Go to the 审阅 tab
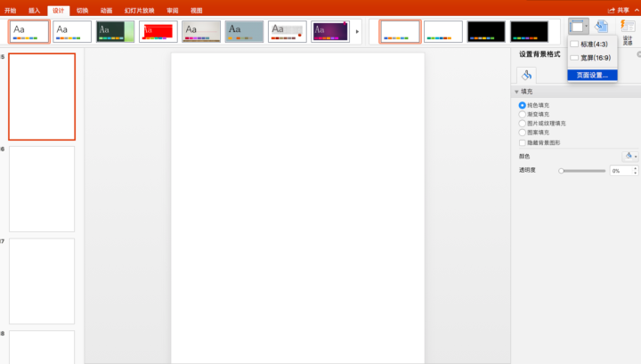Image resolution: width=641 pixels, height=364 pixels. click(173, 11)
